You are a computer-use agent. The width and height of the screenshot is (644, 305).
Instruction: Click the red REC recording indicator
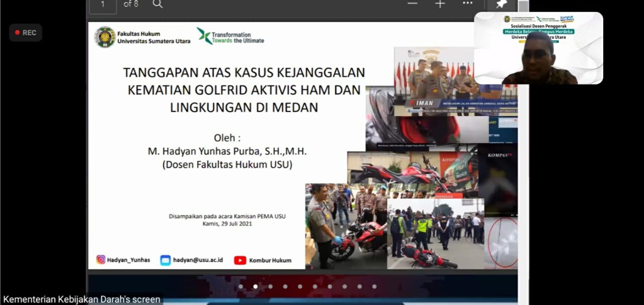click(x=26, y=33)
